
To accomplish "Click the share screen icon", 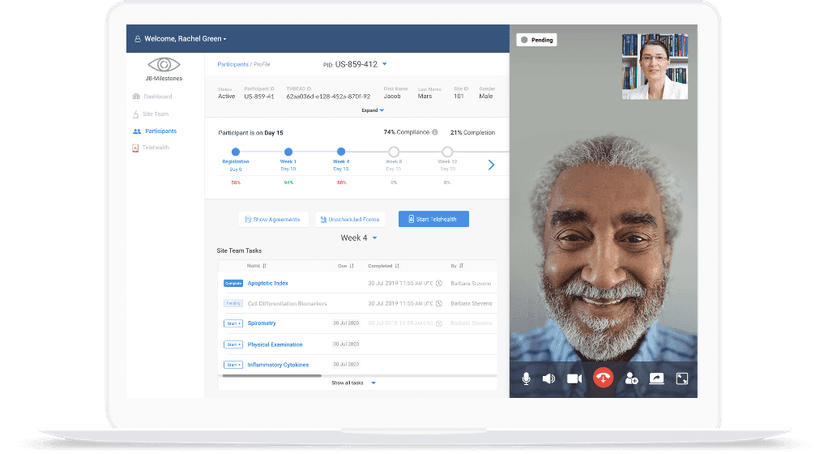I will click(x=657, y=378).
